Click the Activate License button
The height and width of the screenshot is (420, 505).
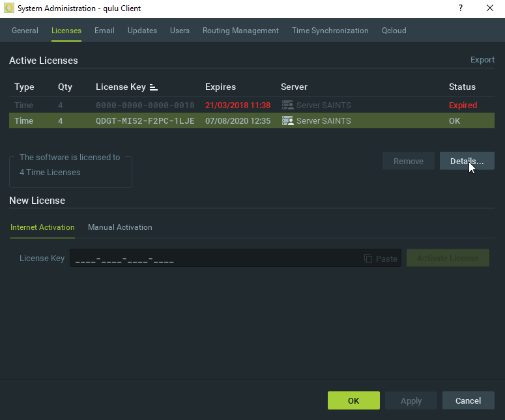[448, 258]
